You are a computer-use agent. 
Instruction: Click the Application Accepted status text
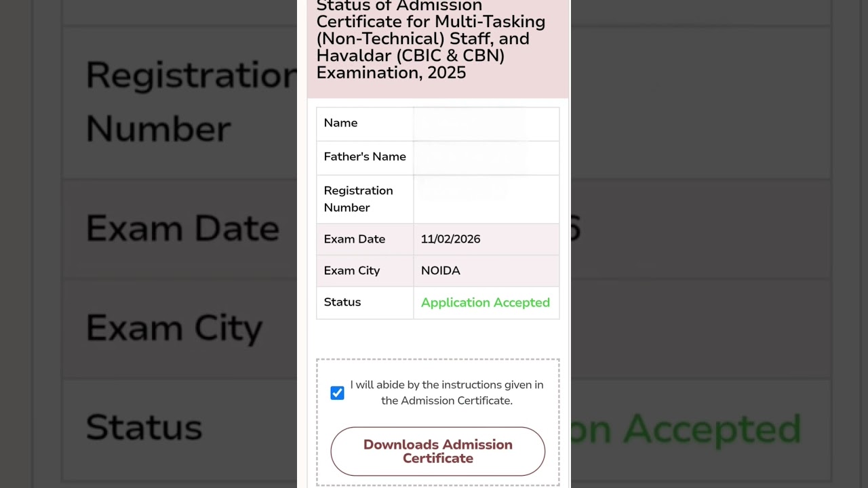pyautogui.click(x=486, y=302)
